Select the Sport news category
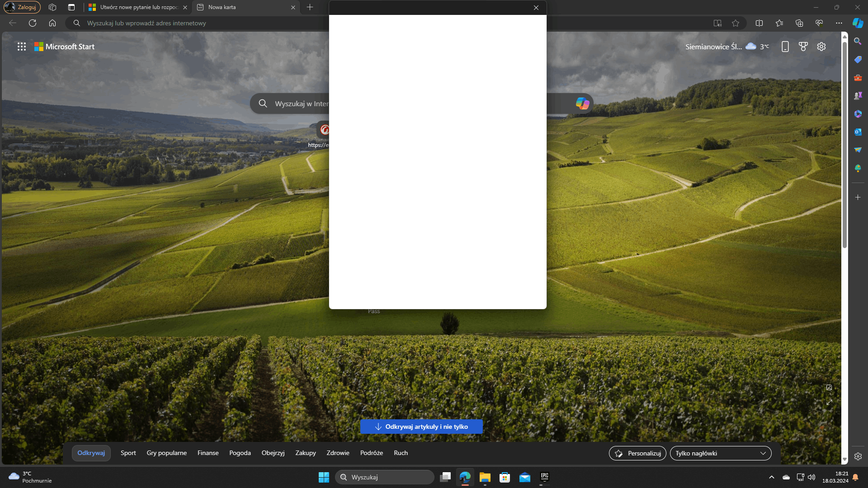 pyautogui.click(x=128, y=453)
